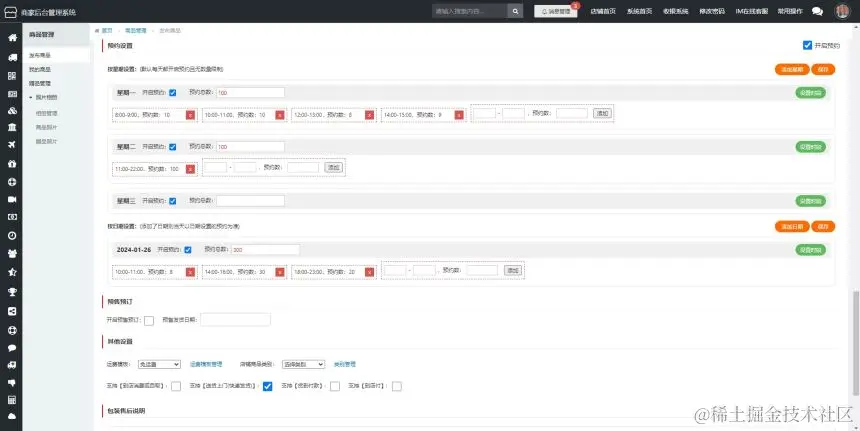Viewport: 860px width, 431px height.
Task: Toggle the top-right 开启预约 checkbox
Action: click(x=807, y=46)
